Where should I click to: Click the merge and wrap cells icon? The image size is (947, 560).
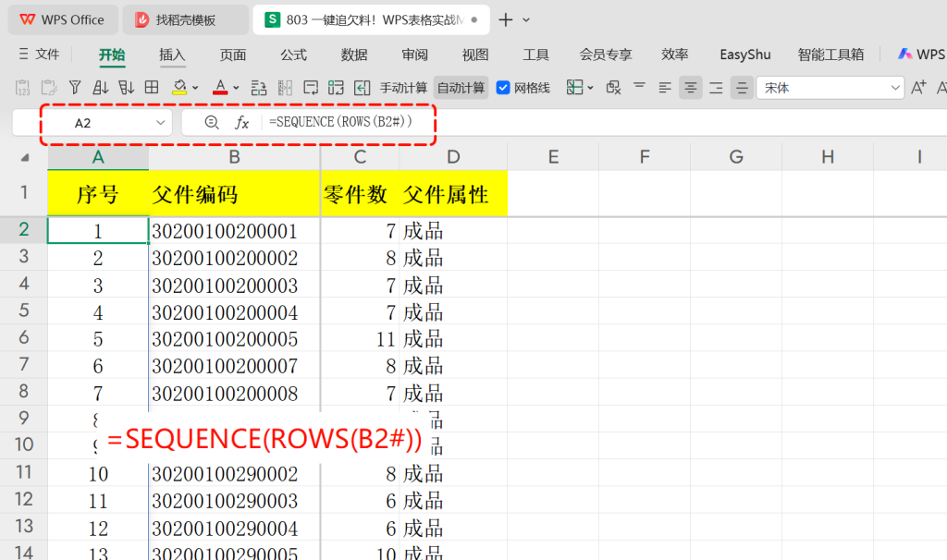(x=337, y=88)
